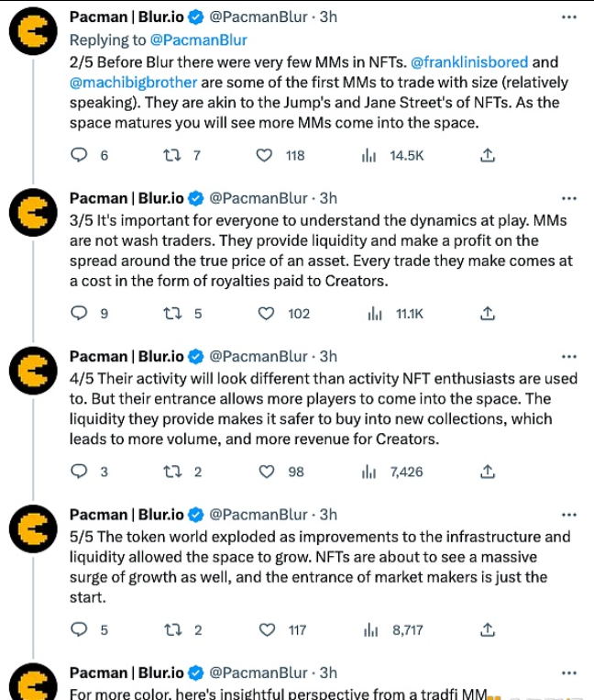The width and height of the screenshot is (594, 700).
Task: Open Pacman | Blur.io name on 5/5 tweet
Action: 126,515
